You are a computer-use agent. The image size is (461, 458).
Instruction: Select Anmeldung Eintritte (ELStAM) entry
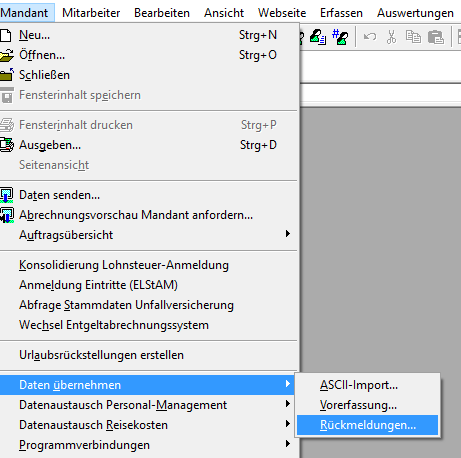pos(148,285)
